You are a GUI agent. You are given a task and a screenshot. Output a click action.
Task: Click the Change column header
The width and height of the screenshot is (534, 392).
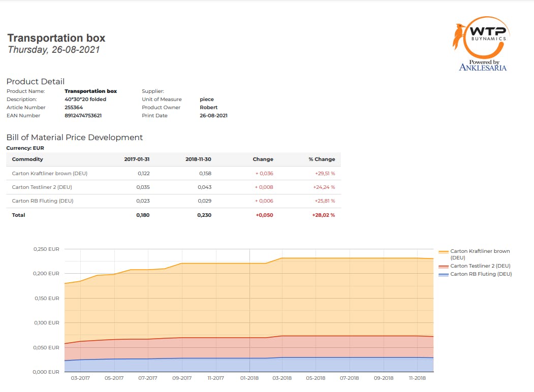(263, 159)
